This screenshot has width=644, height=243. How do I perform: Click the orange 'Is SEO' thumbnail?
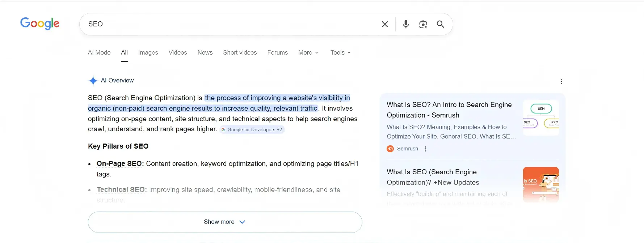(x=541, y=184)
